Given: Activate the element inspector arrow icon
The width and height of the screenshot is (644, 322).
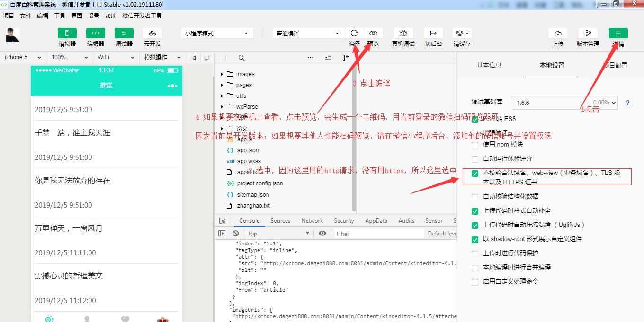Looking at the screenshot, I should pos(223,221).
